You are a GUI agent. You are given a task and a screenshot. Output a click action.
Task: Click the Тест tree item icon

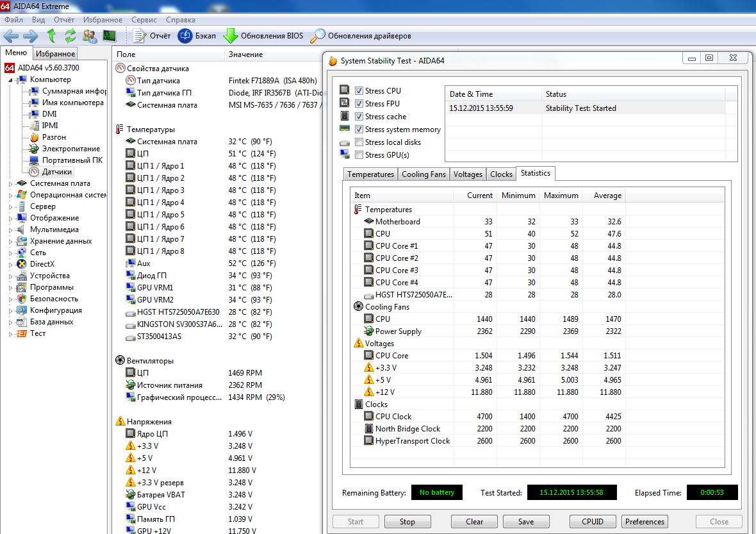(22, 333)
